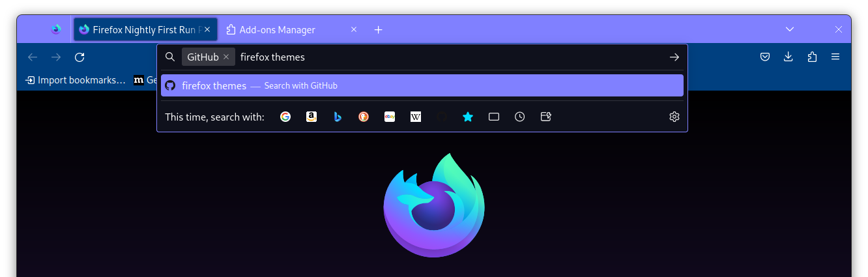Open Save to Pocket button
868x277 pixels.
pyautogui.click(x=765, y=57)
